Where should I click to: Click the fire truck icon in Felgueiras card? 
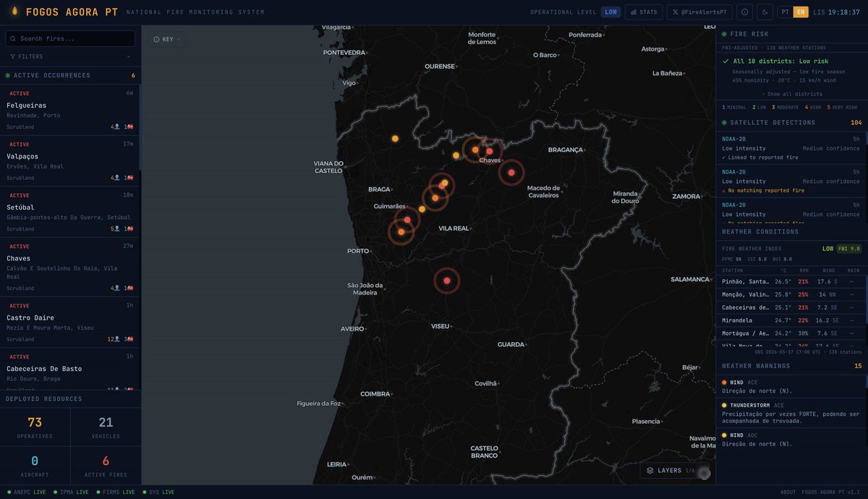click(131, 127)
